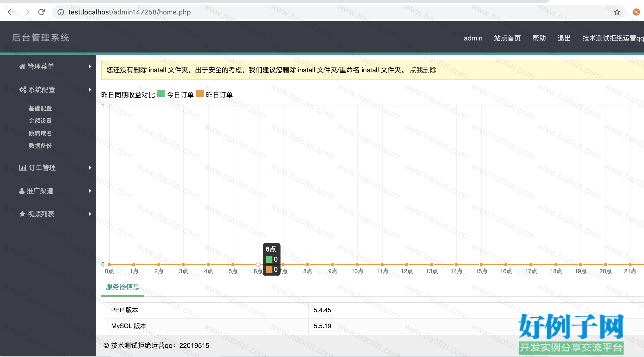Click the orange 昨日订单 legend swatch

[x=200, y=93]
